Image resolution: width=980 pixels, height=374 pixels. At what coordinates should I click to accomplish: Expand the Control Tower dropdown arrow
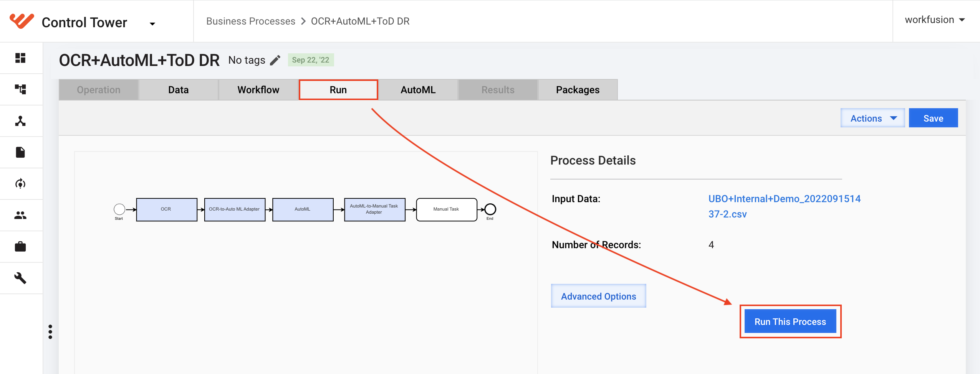pyautogui.click(x=152, y=24)
